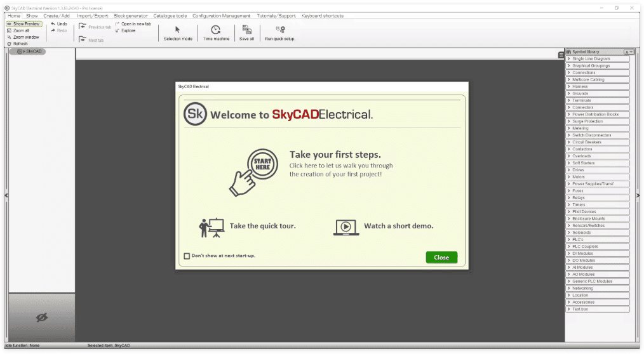Check Don't show at next start-up
This screenshot has width=644, height=354.
187,256
